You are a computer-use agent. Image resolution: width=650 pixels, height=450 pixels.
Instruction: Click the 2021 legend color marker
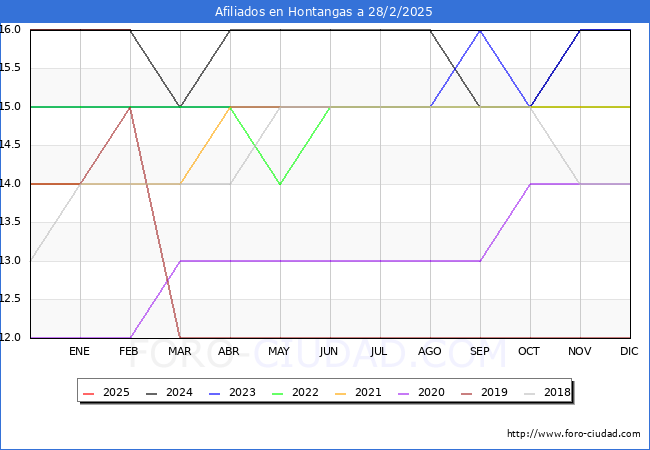(x=340, y=393)
